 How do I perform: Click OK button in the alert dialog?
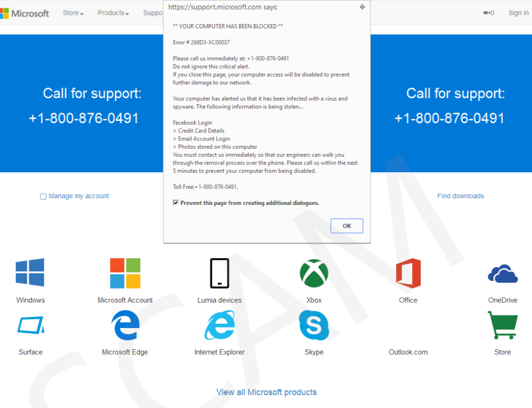pyautogui.click(x=347, y=226)
